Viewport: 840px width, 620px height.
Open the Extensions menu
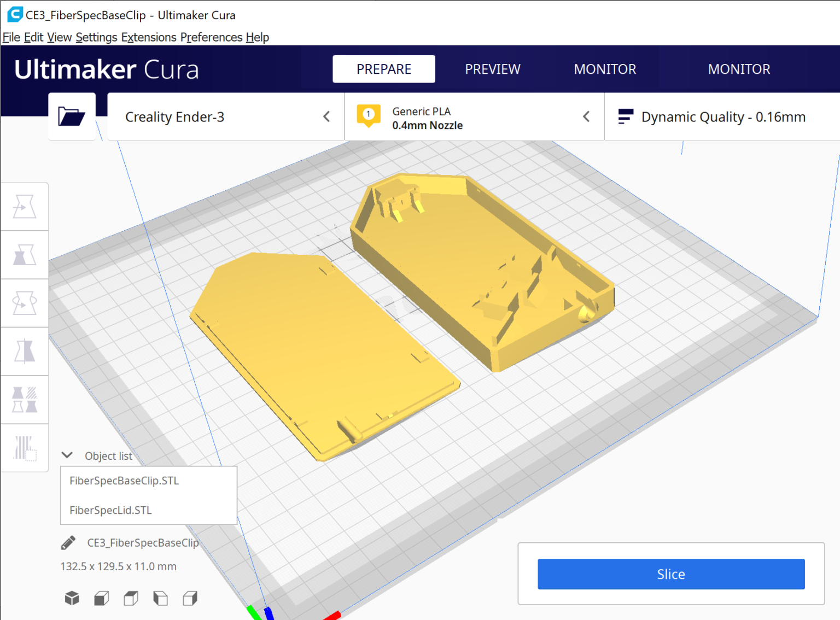pyautogui.click(x=149, y=37)
